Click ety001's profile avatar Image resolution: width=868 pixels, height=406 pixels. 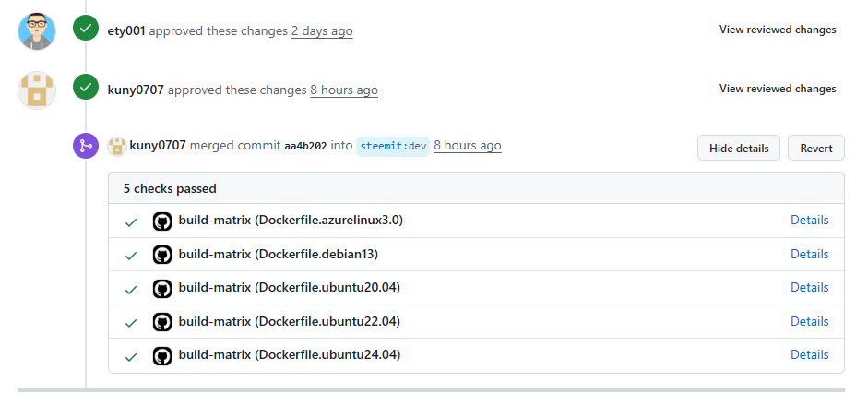37,30
